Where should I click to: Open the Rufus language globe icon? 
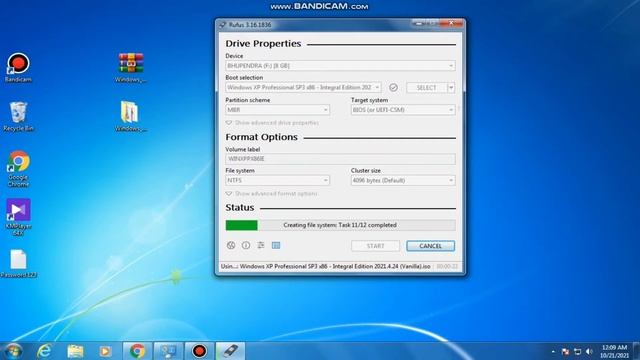pyautogui.click(x=231, y=245)
